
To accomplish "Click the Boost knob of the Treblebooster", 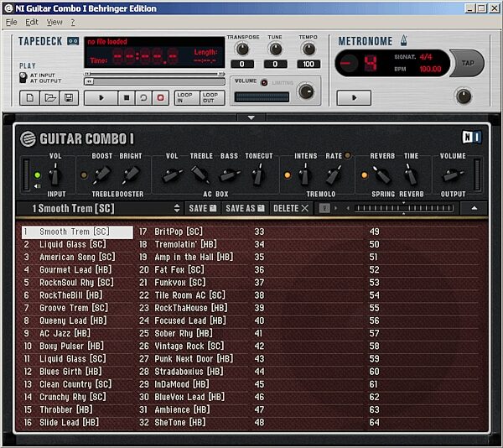I will (x=101, y=175).
